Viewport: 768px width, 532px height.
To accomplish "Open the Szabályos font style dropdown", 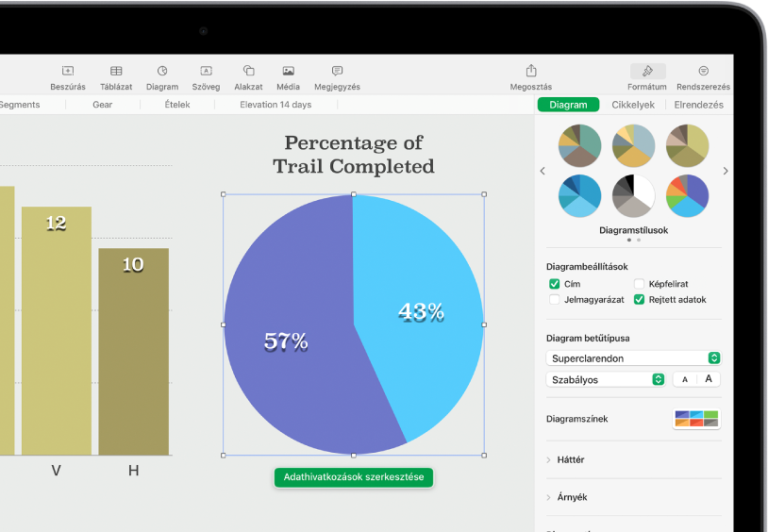I will (x=606, y=379).
